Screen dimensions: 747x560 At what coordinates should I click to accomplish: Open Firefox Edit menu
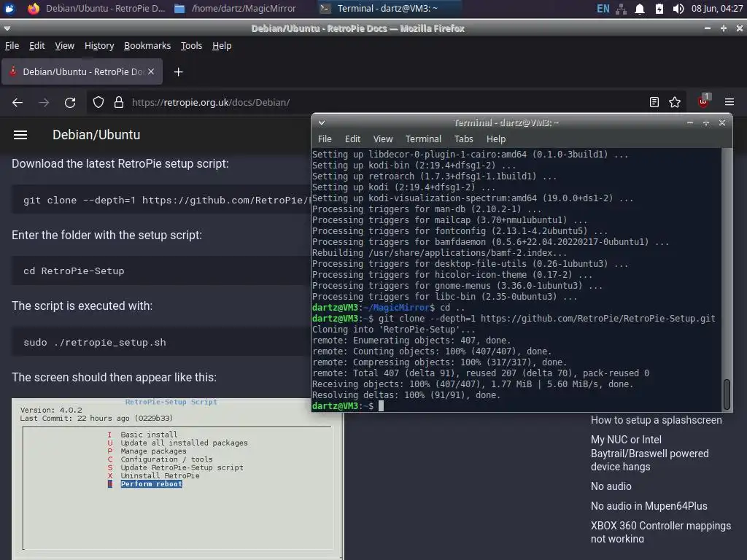point(36,46)
